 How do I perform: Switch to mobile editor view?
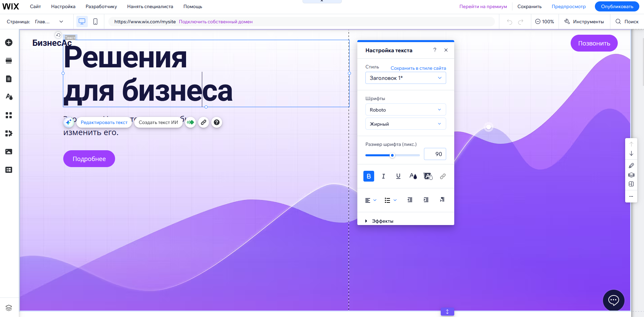[x=95, y=21]
